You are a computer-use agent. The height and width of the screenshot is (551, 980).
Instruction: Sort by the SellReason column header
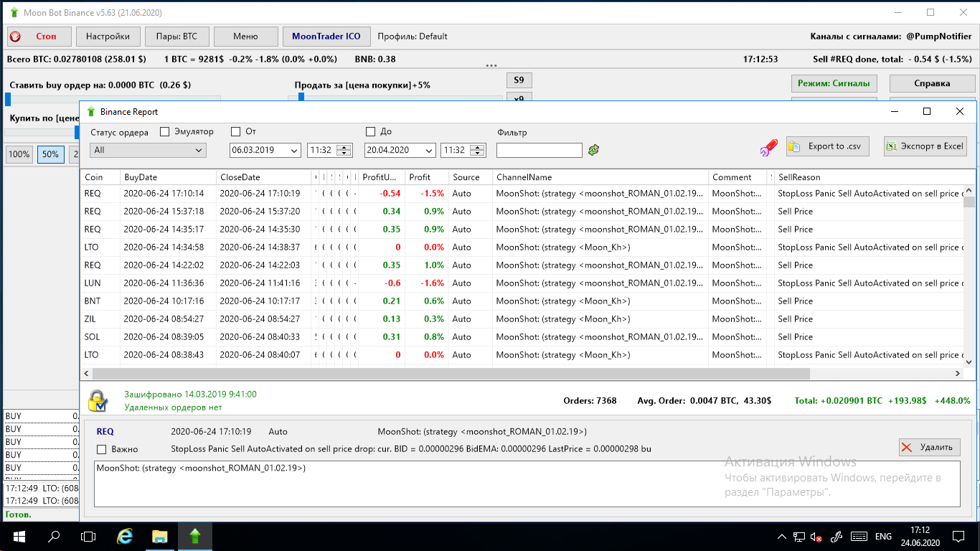[868, 177]
